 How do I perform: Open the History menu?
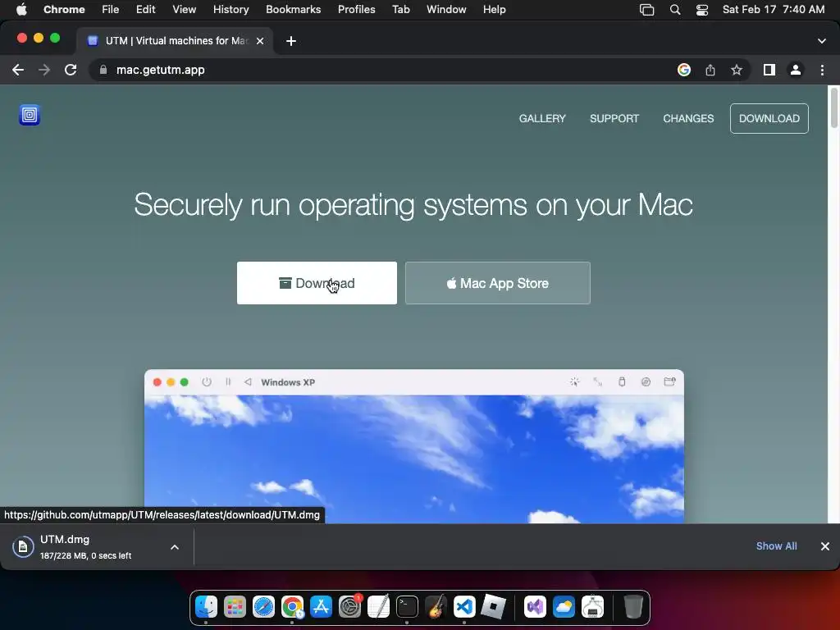[231, 9]
